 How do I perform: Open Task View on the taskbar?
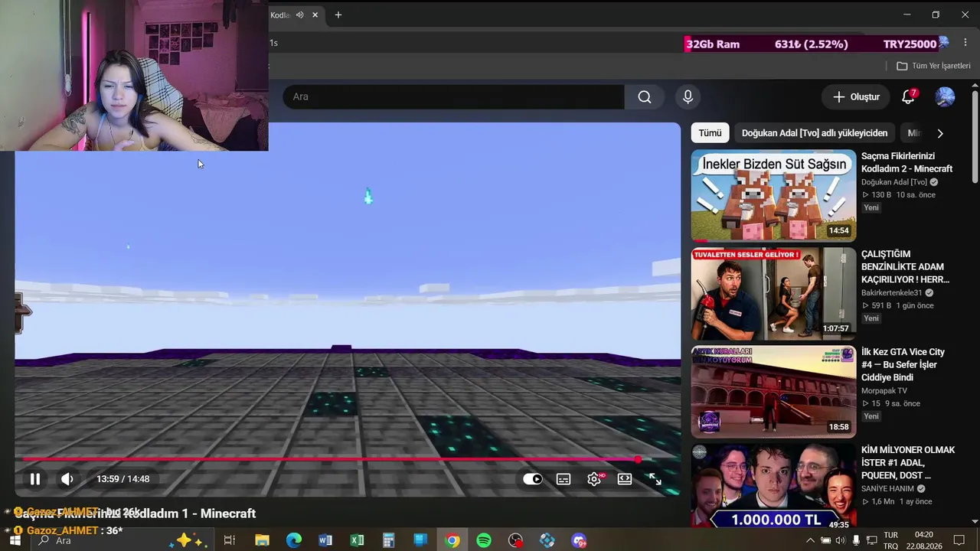point(229,540)
